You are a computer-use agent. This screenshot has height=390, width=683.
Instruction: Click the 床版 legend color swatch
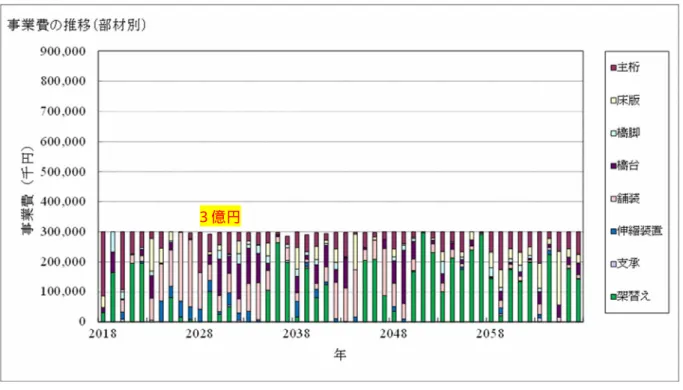coord(613,101)
